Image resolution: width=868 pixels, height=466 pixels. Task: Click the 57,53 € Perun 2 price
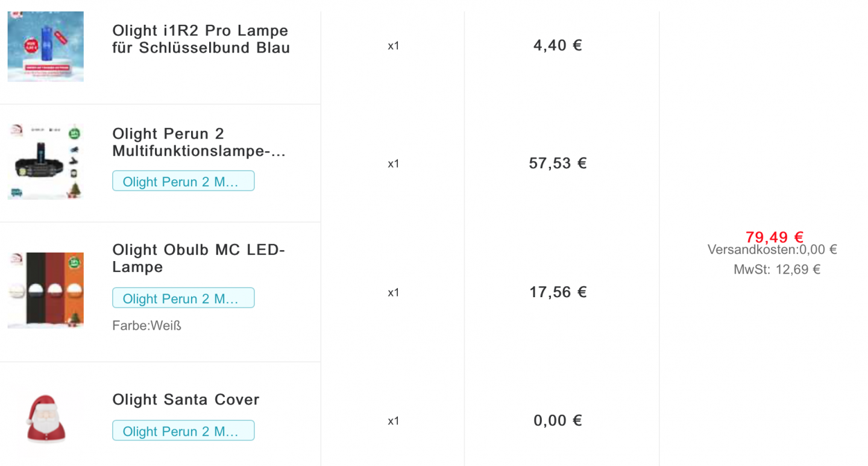coord(558,163)
